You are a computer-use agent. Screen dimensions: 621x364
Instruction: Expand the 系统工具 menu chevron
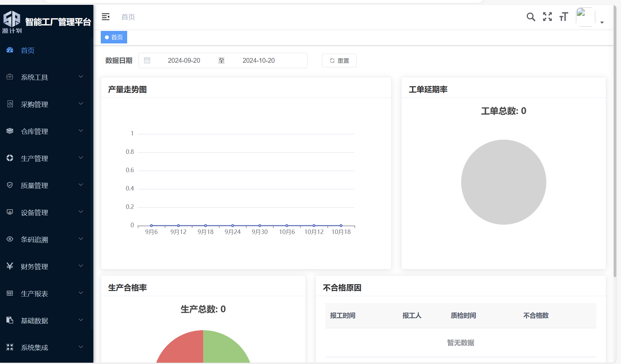[81, 77]
